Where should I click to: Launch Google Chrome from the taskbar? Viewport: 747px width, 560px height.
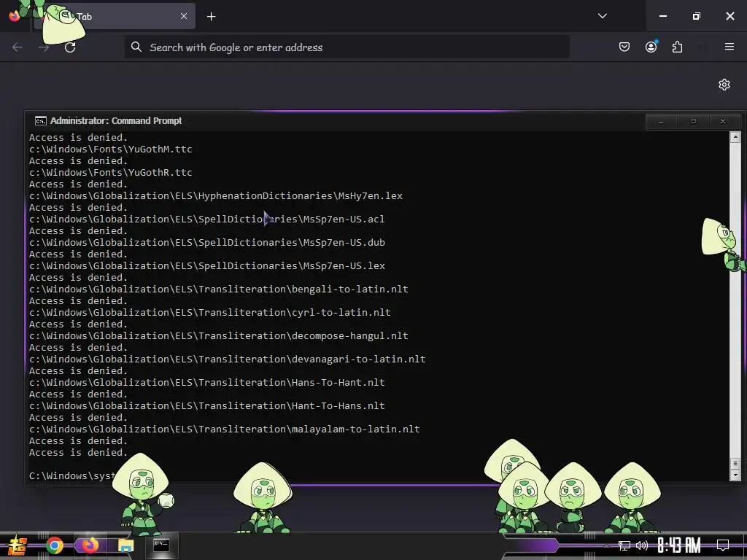pyautogui.click(x=55, y=545)
